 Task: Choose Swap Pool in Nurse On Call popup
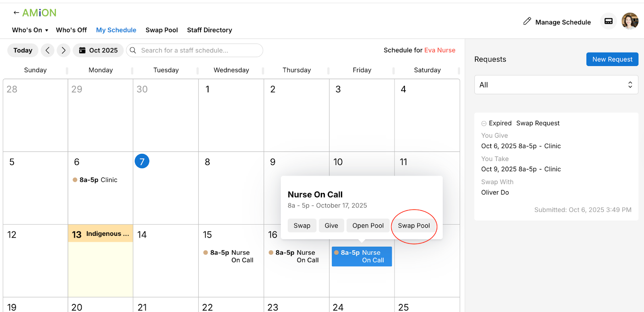[x=414, y=226]
